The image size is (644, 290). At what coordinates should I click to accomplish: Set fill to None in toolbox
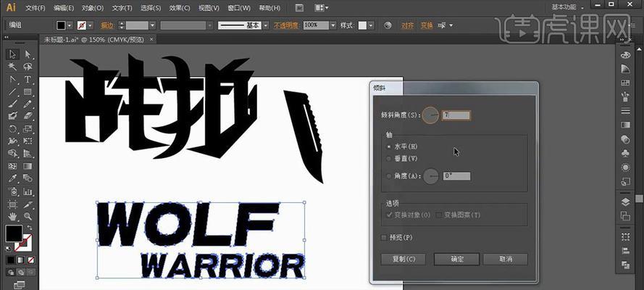[31, 260]
